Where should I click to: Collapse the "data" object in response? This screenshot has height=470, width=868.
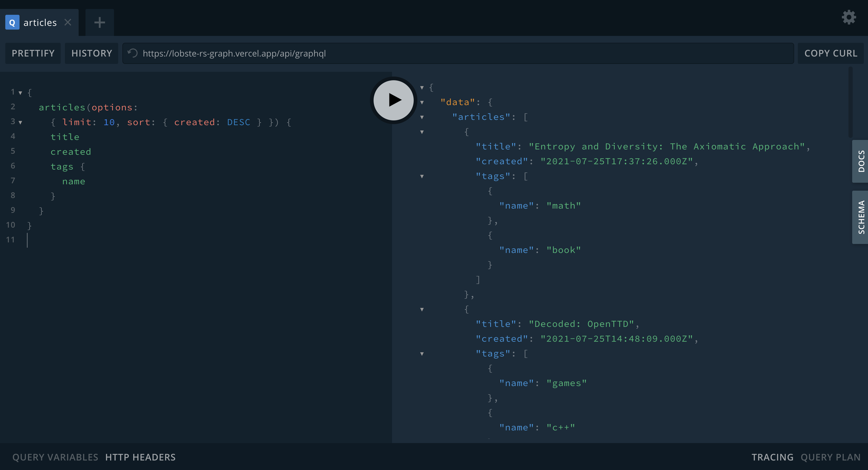pos(422,102)
